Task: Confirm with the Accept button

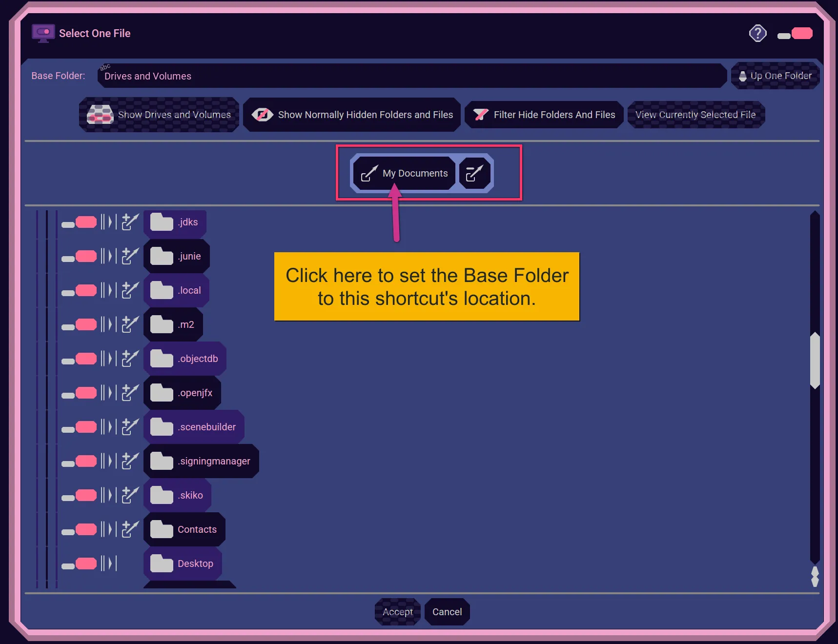Action: pyautogui.click(x=398, y=612)
